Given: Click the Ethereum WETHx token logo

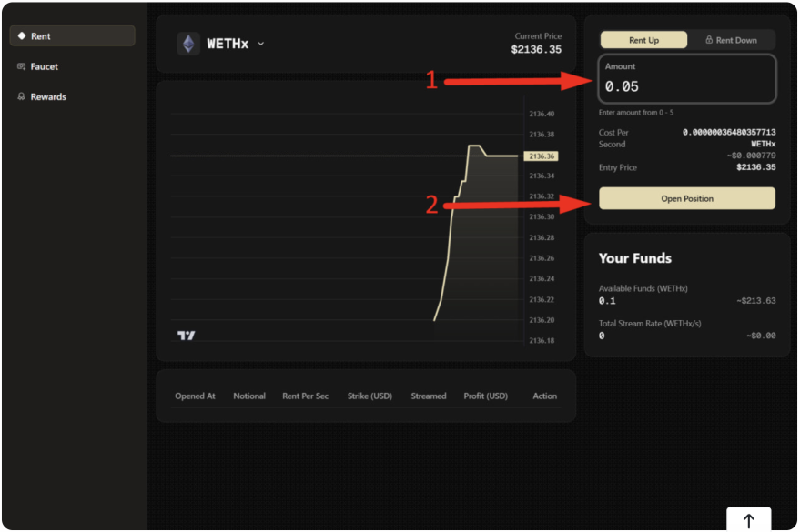Looking at the screenshot, I should [188, 44].
